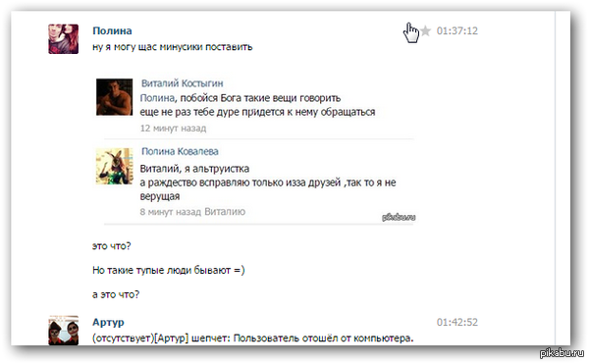
Task: Click the text 'еще не раз тебе дуре придется'
Action: tap(213, 112)
